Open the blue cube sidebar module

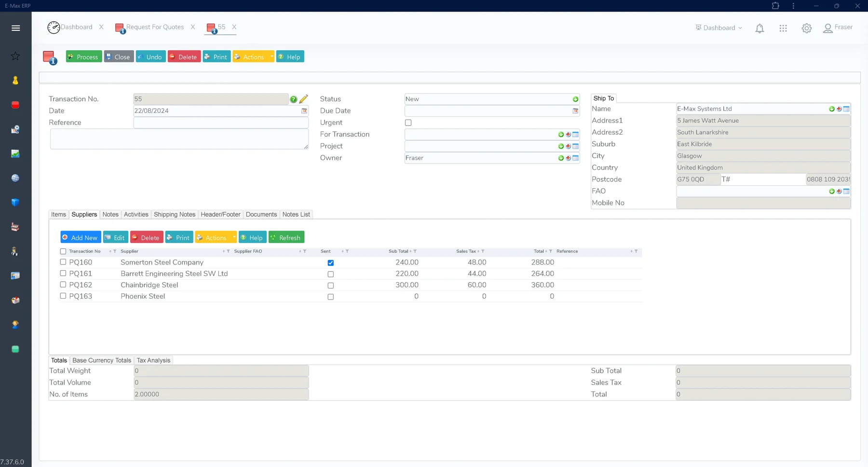tap(15, 203)
